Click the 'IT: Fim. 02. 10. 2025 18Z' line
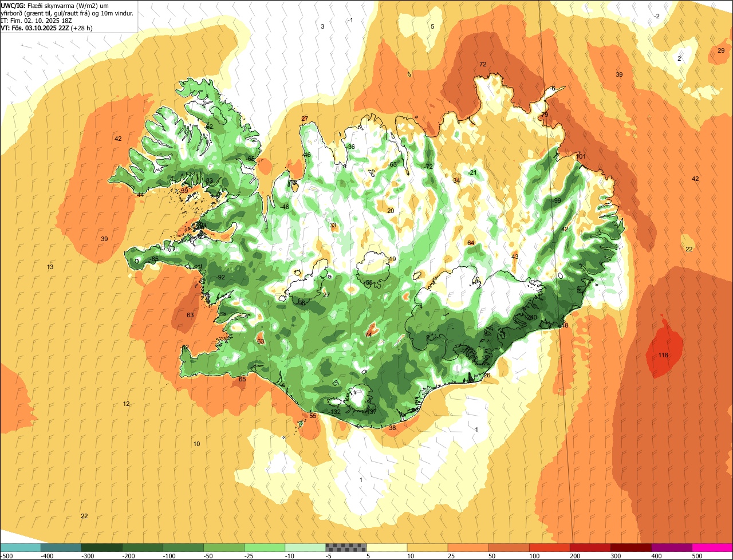The height and width of the screenshot is (560, 733). (37, 20)
